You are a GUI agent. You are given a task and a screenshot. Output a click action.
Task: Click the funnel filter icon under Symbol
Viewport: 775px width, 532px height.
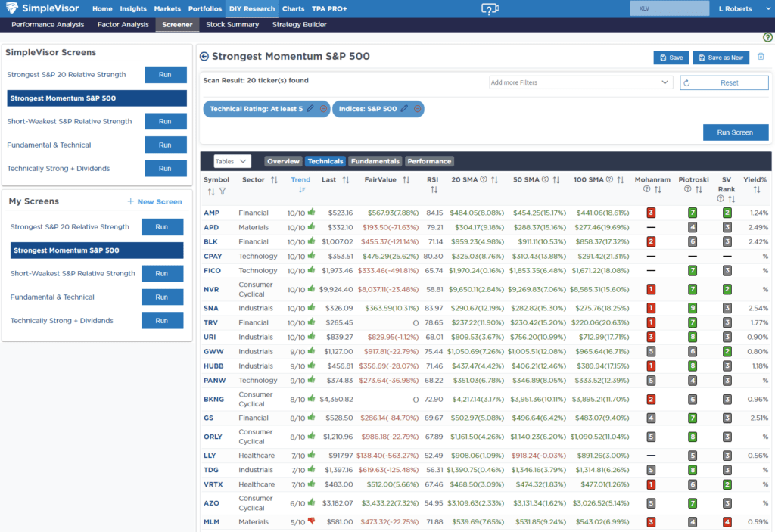pos(223,192)
